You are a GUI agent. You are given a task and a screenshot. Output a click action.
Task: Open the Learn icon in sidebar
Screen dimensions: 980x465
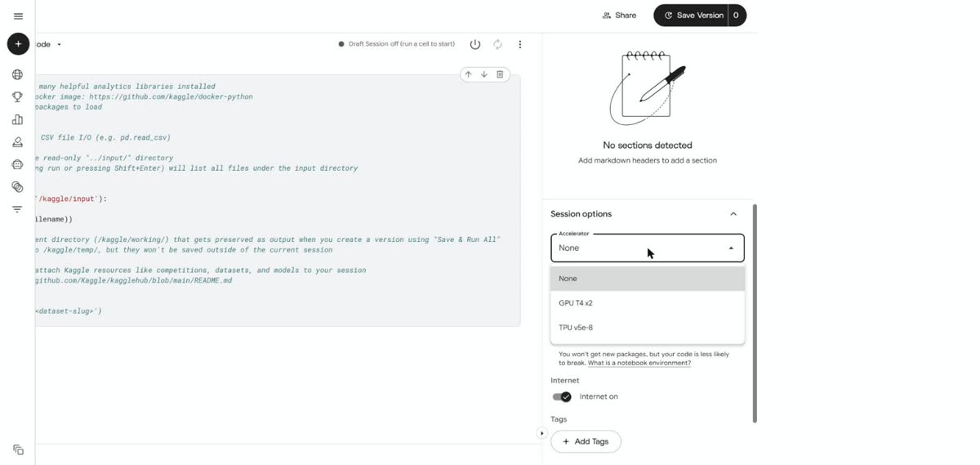[x=17, y=209]
